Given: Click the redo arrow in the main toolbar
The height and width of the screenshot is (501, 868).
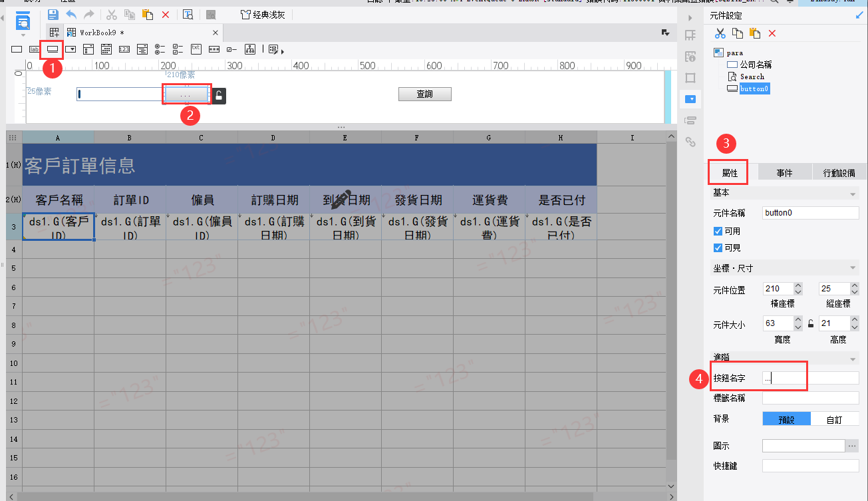Looking at the screenshot, I should click(x=88, y=14).
